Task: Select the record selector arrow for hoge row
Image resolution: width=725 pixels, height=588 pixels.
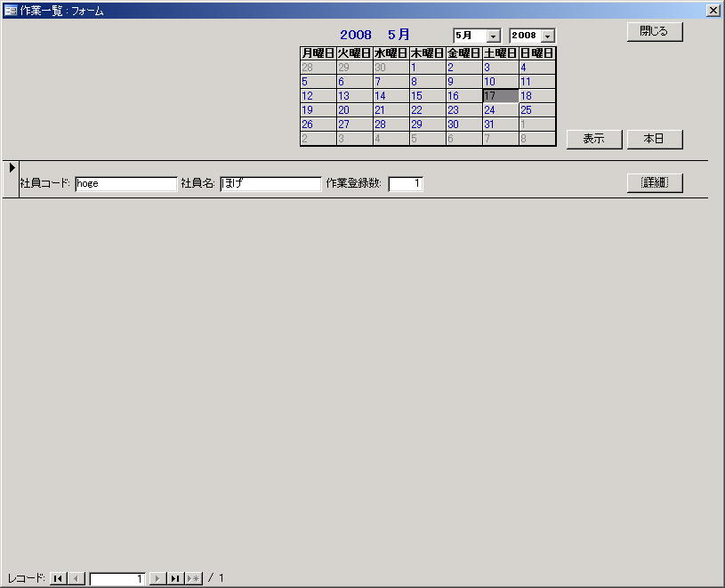Action: (11, 179)
